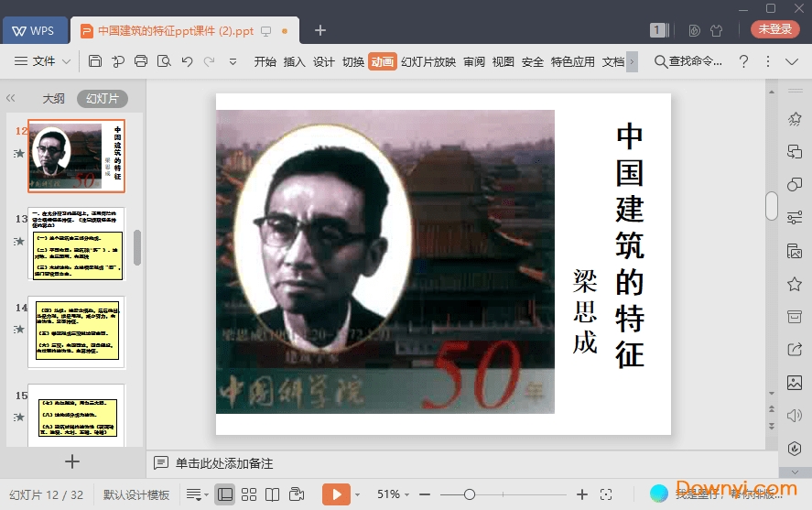Viewport: 812px width, 510px height.
Task: Open the 51% zoom dropdown
Action: (x=393, y=494)
